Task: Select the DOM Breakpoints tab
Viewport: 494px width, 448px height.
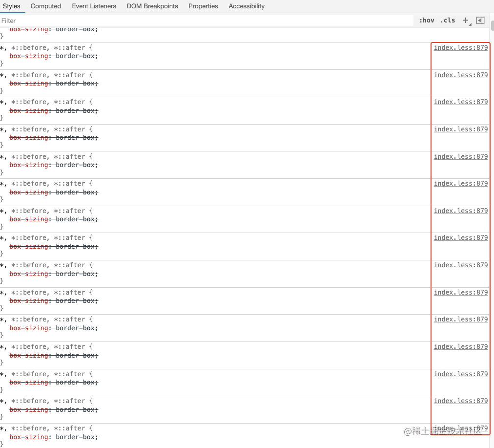Action: [152, 6]
